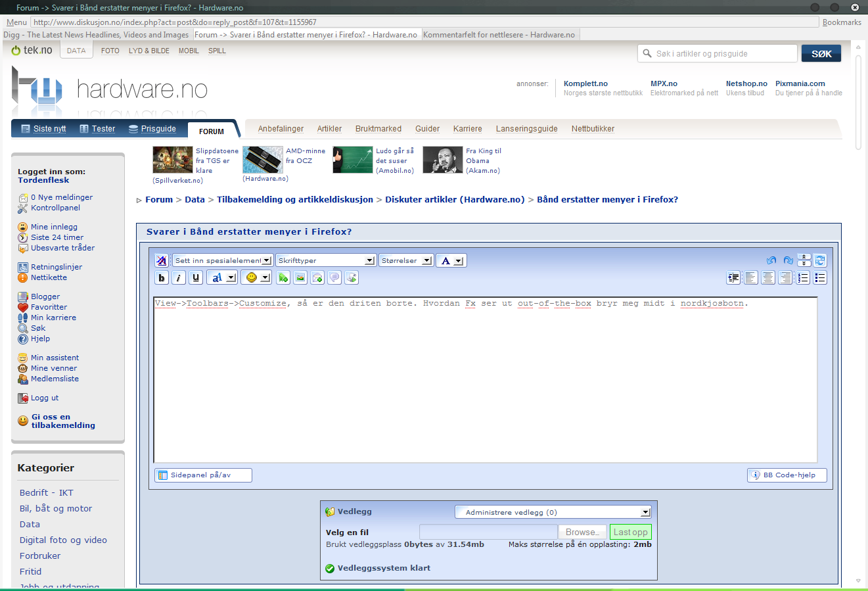
Task: Toggle bold text formatting
Action: [x=162, y=277]
